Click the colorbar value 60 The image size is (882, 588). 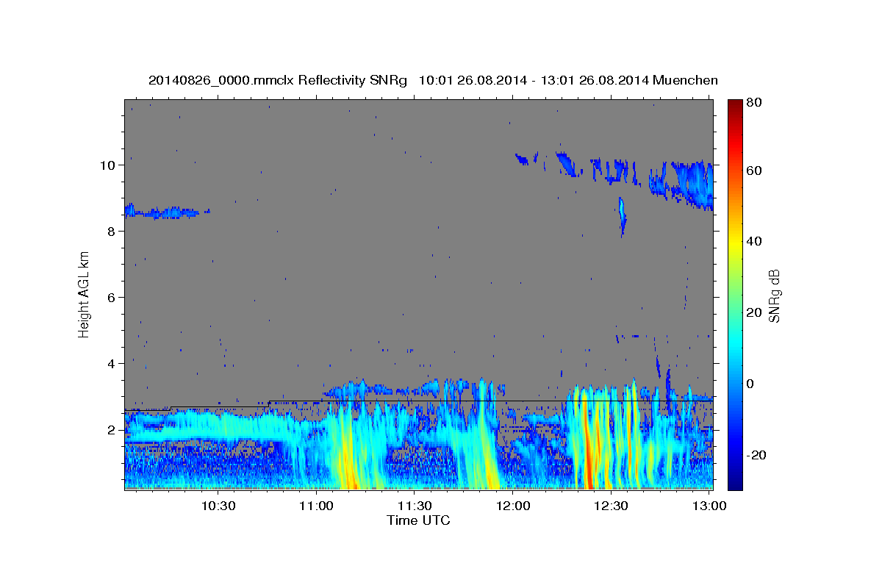click(x=753, y=171)
